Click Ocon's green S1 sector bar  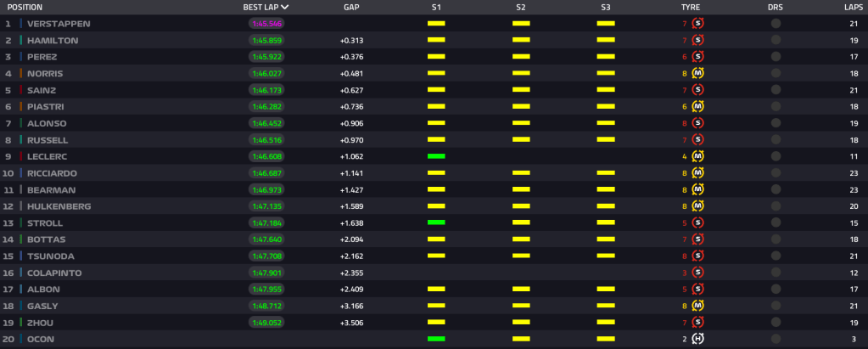click(436, 339)
